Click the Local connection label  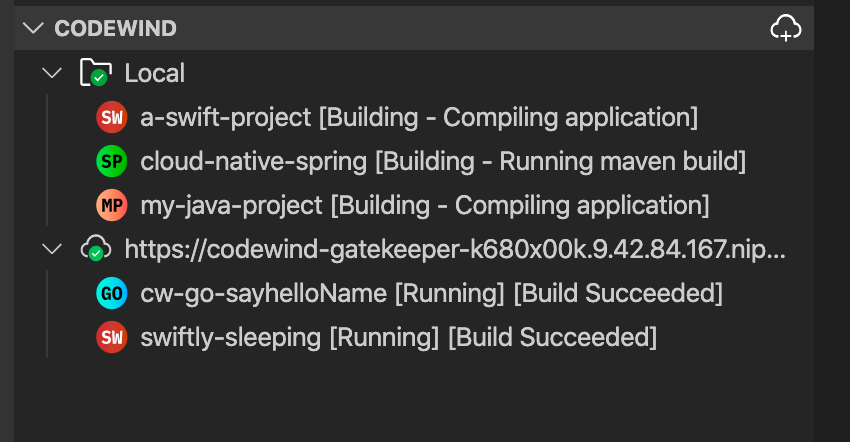point(154,73)
